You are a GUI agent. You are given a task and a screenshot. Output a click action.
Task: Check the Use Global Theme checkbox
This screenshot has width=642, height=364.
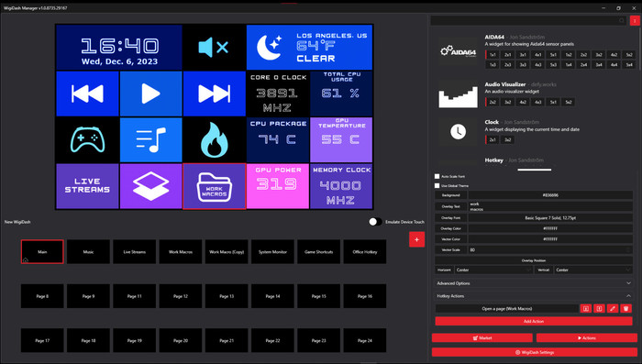[x=437, y=185]
